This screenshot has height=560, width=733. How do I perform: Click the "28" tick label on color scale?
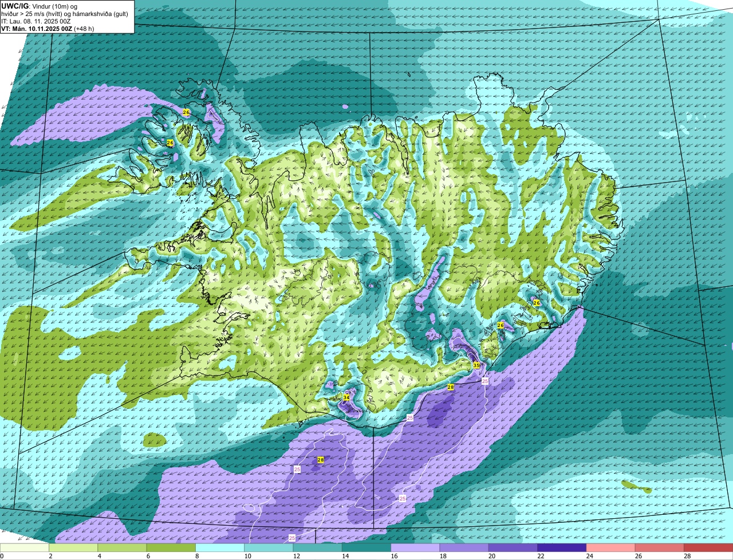(x=688, y=556)
